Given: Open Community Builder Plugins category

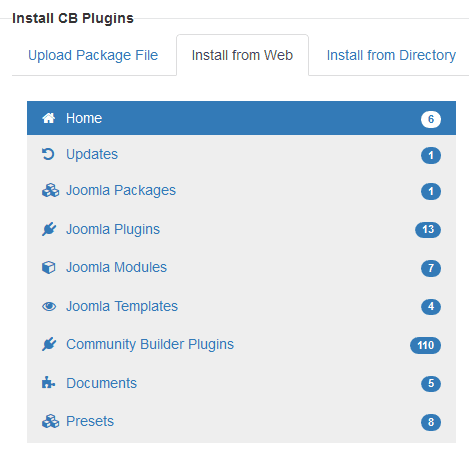Looking at the screenshot, I should [x=241, y=344].
